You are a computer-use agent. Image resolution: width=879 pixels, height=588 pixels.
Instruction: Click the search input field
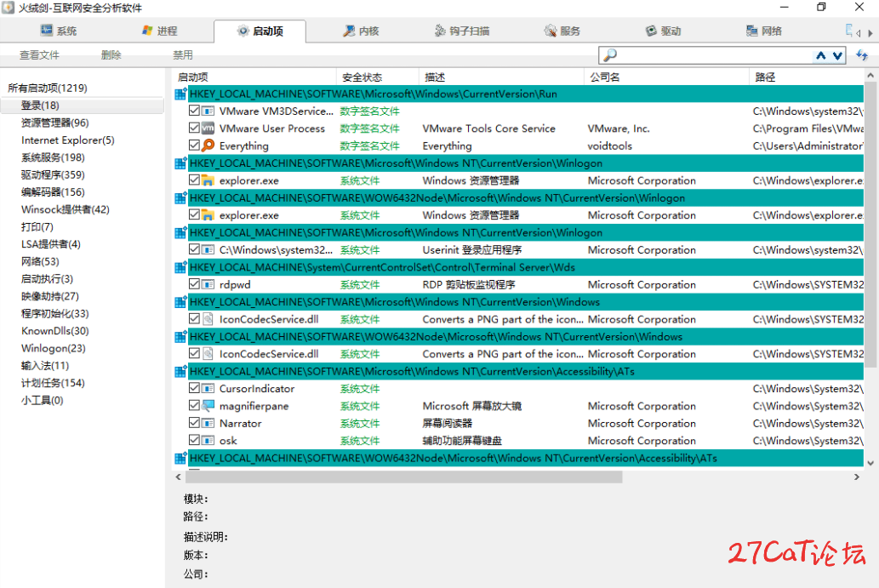[715, 55]
